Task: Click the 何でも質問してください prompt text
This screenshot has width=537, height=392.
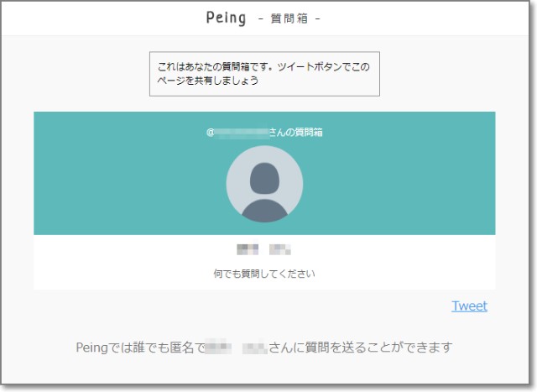Action: tap(264, 274)
